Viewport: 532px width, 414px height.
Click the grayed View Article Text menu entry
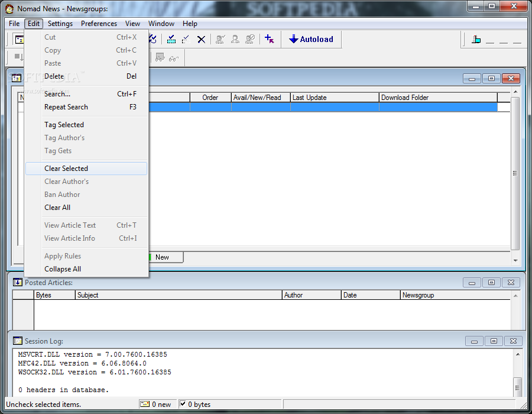point(86,225)
